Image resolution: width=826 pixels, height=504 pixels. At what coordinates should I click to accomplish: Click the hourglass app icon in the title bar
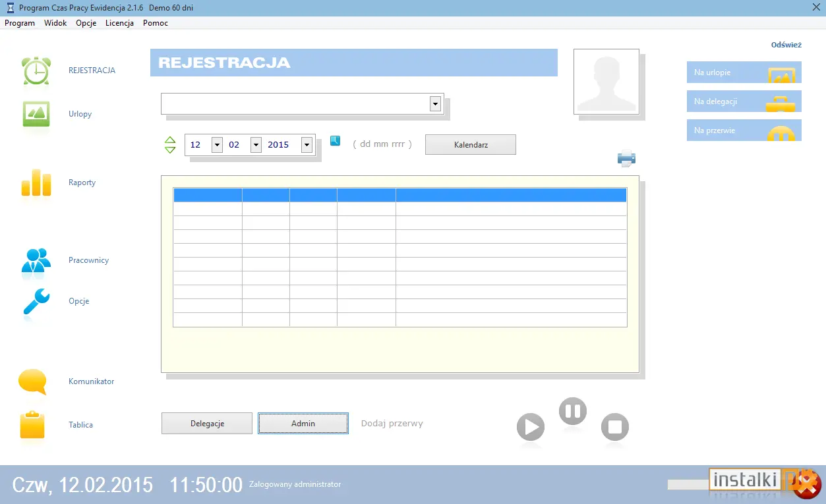pos(9,7)
